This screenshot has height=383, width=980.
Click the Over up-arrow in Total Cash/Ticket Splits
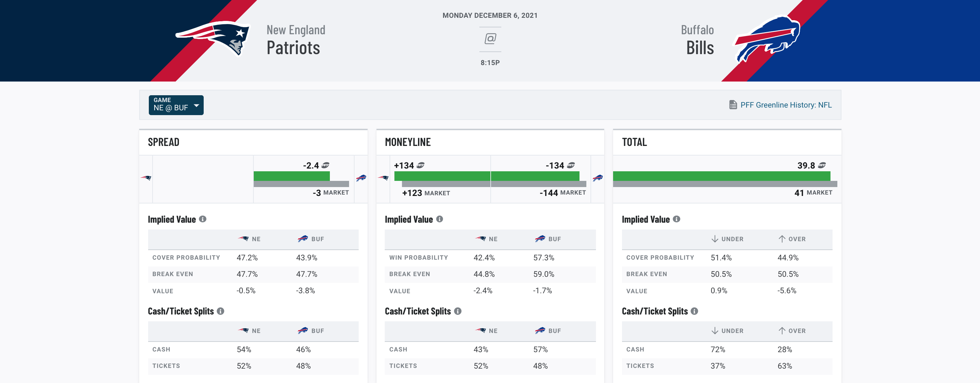pos(782,331)
